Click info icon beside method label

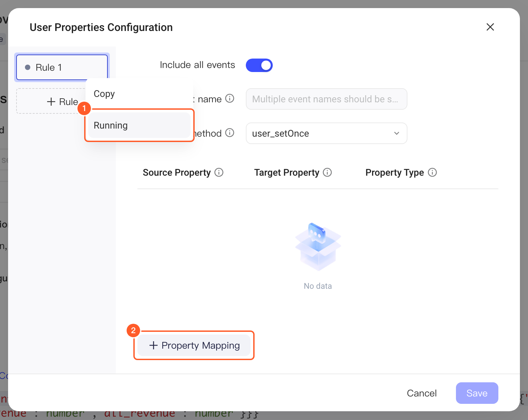click(230, 133)
